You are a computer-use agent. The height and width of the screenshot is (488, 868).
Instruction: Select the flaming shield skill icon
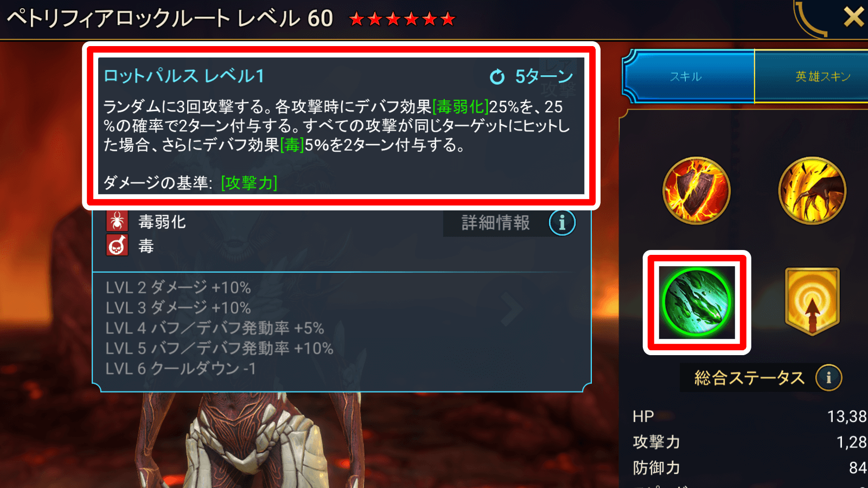[x=697, y=191]
